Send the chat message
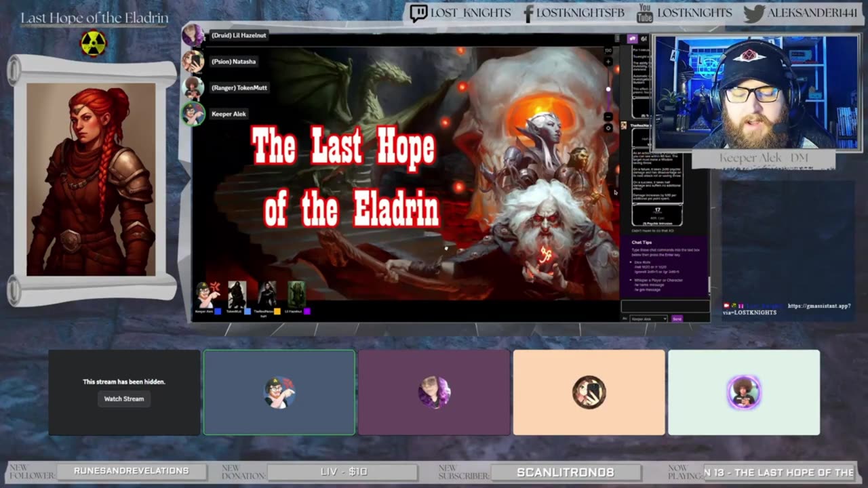868x488 pixels. (x=677, y=319)
